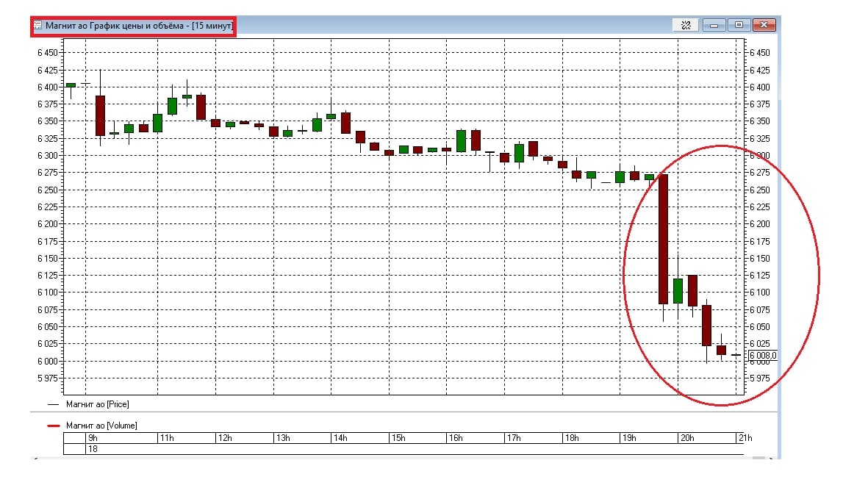This screenshot has width=868, height=488.
Task: Click the last small red candle near 6 025
Action: 721,351
